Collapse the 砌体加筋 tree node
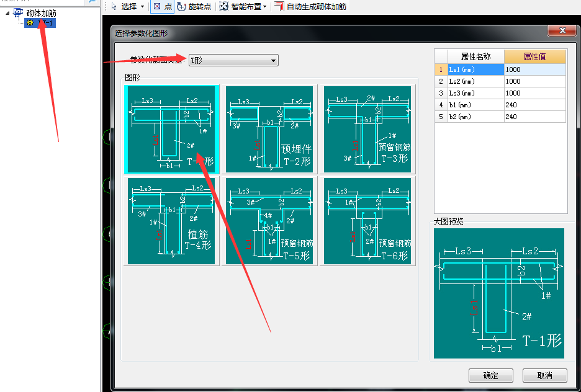The width and height of the screenshot is (581, 392). click(x=7, y=13)
